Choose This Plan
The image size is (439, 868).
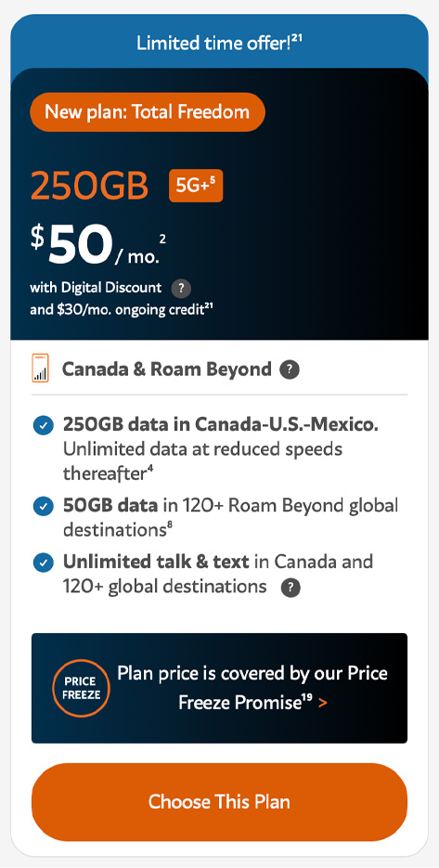[x=219, y=801]
